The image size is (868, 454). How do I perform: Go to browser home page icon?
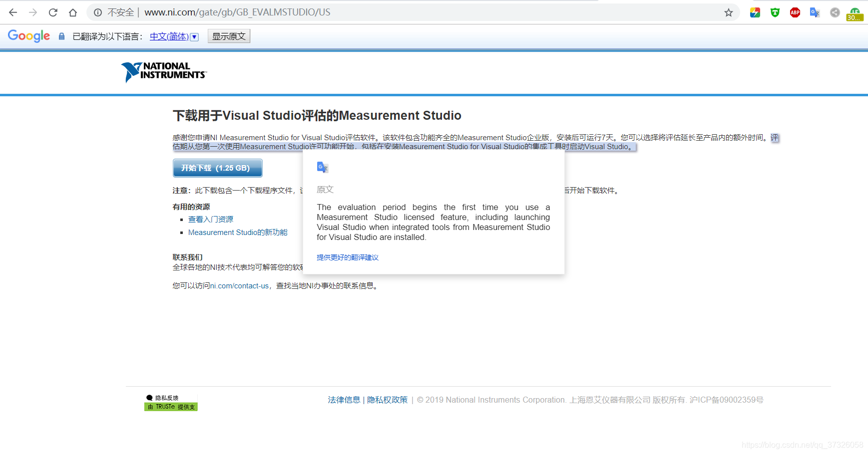(73, 12)
